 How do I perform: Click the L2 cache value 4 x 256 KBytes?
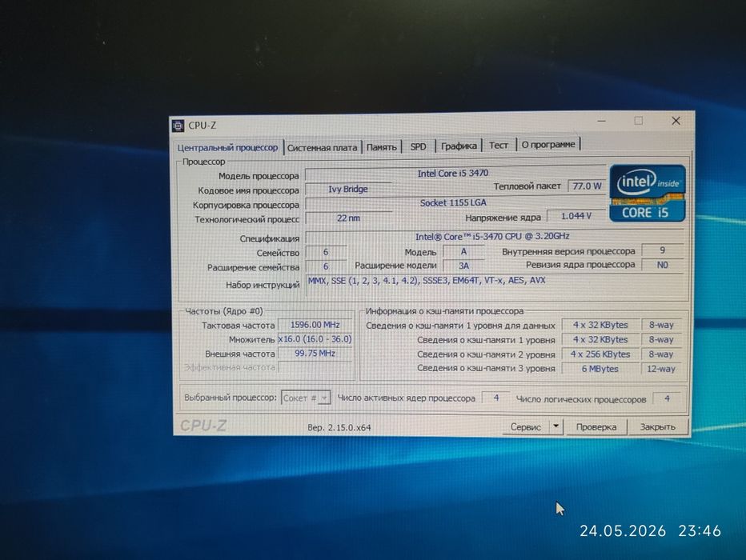pos(600,354)
